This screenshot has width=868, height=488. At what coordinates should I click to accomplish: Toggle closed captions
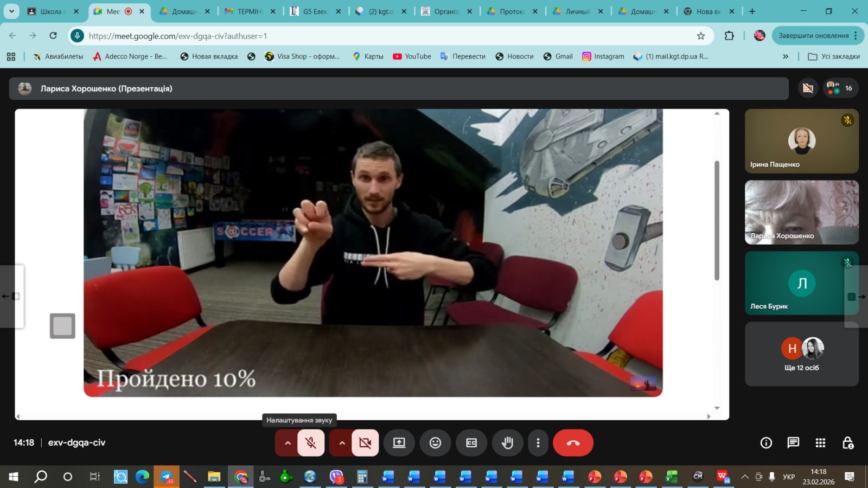[471, 443]
